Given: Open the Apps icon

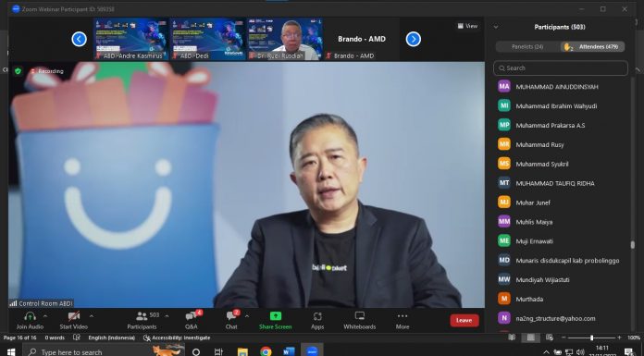Looking at the screenshot, I should click(317, 316).
